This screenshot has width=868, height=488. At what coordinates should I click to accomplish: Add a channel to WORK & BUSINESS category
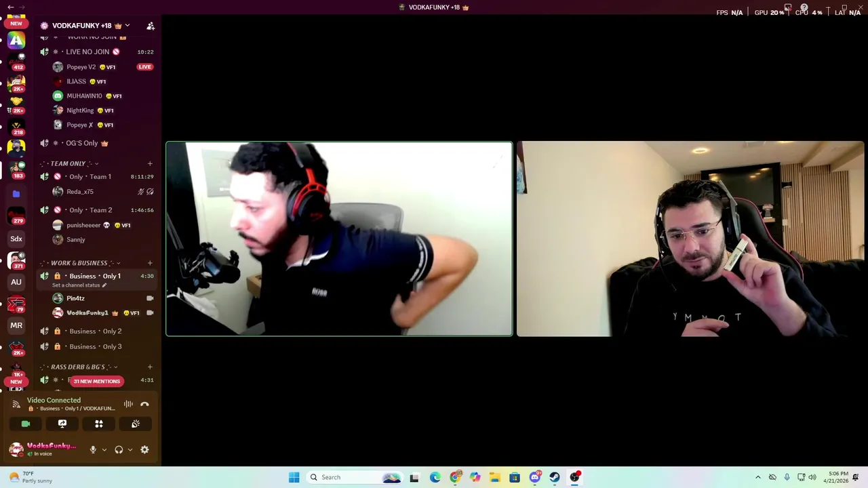(150, 263)
